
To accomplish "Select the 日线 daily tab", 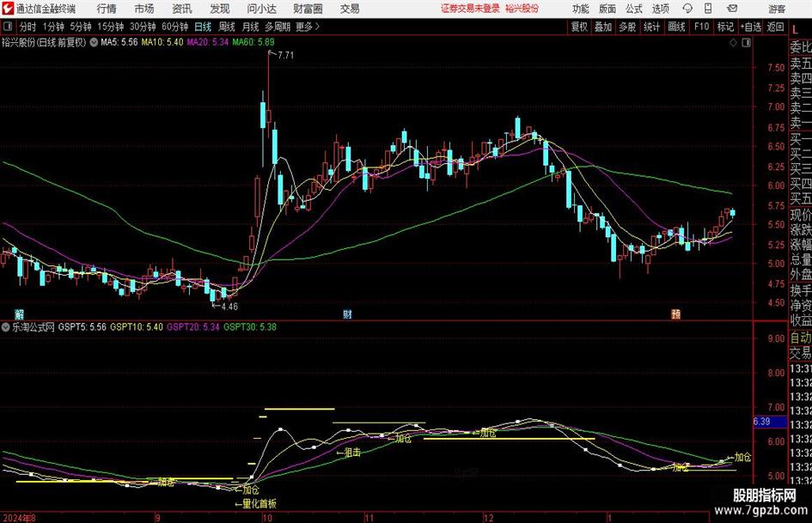I will click(203, 27).
